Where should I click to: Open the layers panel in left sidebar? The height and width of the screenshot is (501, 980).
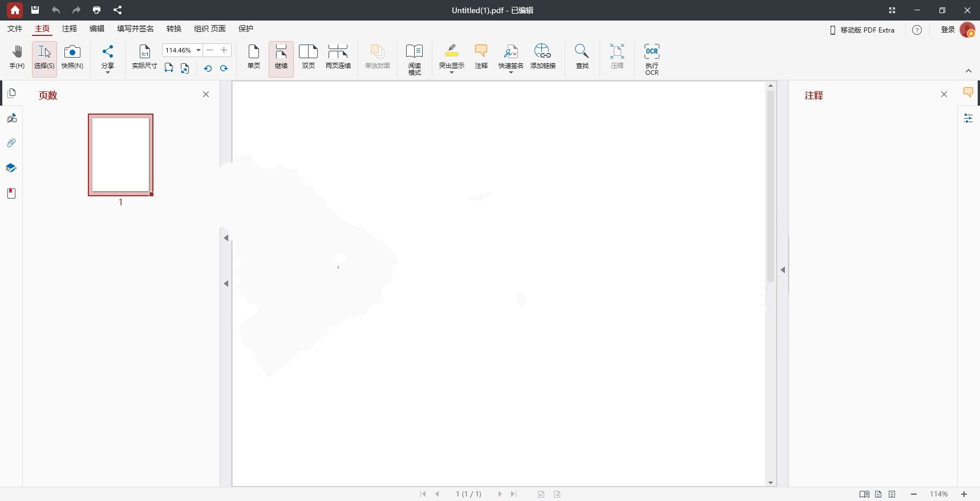click(11, 168)
